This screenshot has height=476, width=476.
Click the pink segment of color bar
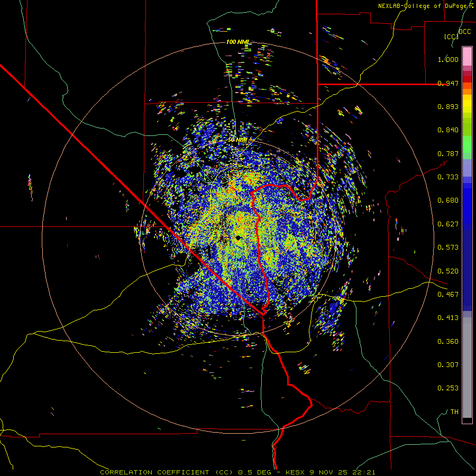click(x=467, y=56)
